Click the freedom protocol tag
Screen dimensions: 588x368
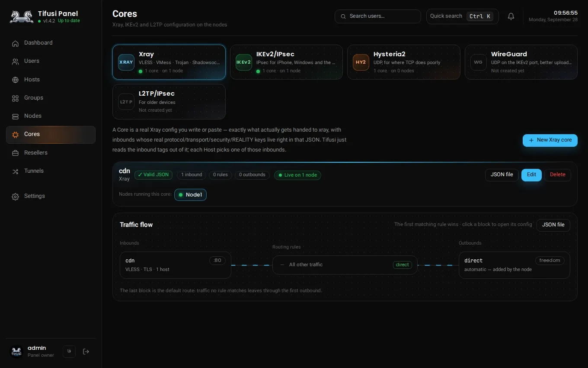pos(550,261)
